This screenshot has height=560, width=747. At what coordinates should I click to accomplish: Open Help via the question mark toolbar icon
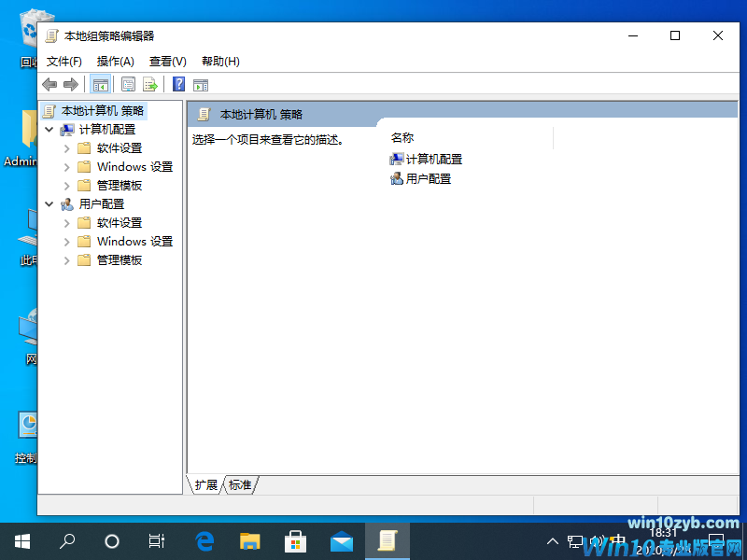tap(176, 84)
